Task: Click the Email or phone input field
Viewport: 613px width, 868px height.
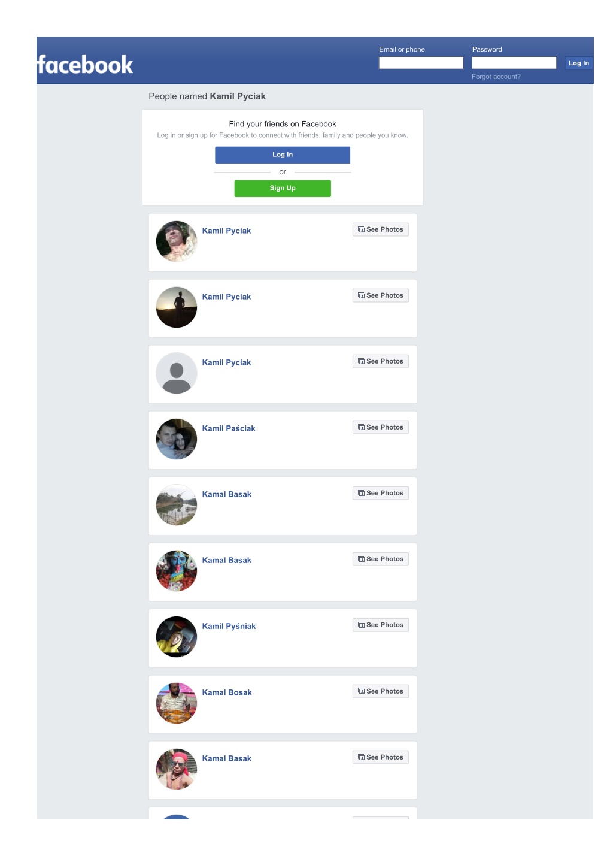Action: click(x=421, y=63)
